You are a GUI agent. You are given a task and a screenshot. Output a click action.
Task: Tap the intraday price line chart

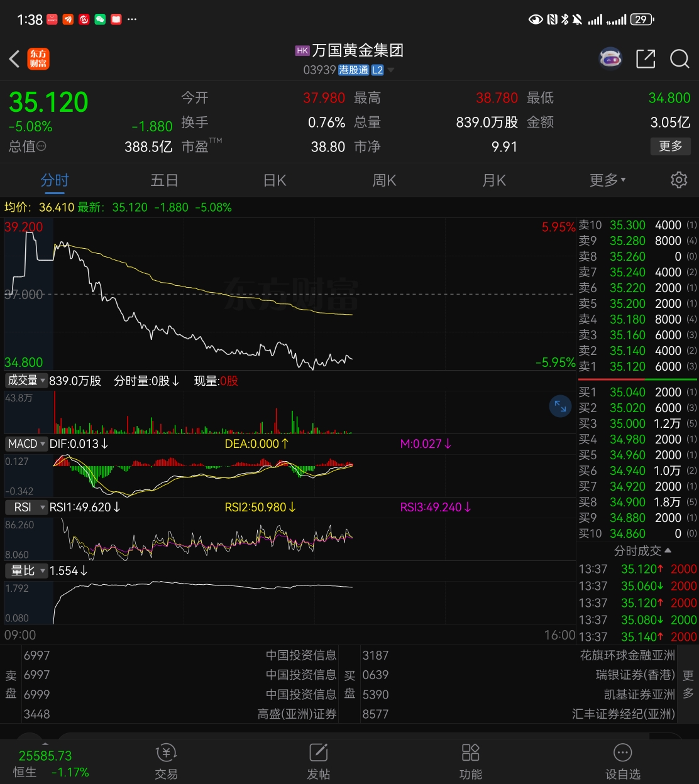coord(290,294)
